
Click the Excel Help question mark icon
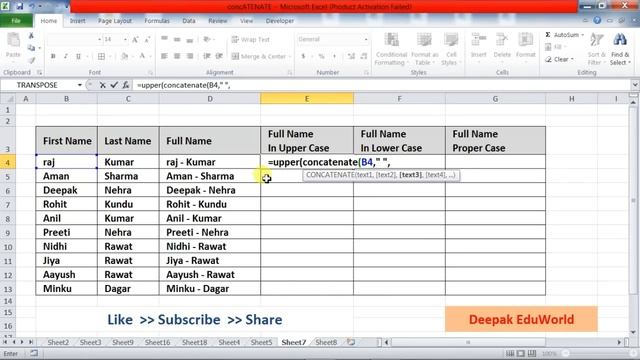pos(597,20)
